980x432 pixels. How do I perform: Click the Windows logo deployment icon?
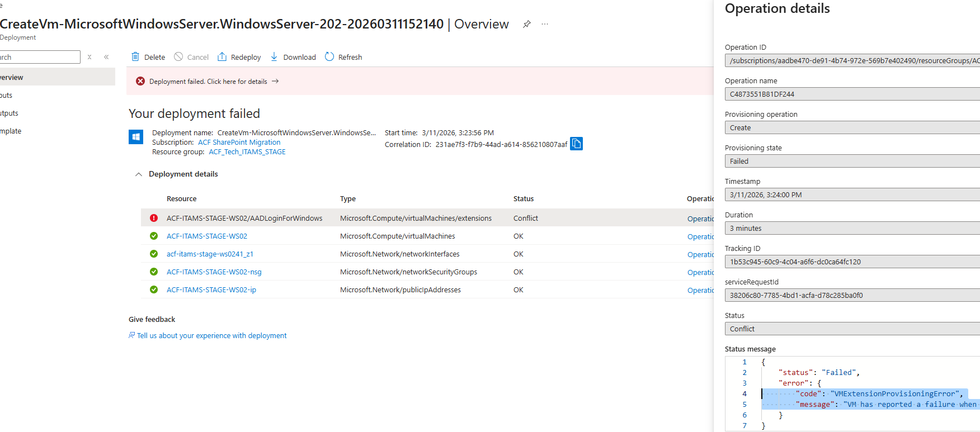pos(136,137)
